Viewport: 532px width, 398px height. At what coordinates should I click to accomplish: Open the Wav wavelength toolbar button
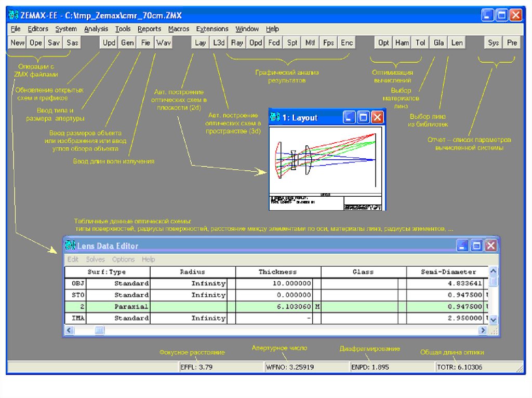[x=163, y=43]
